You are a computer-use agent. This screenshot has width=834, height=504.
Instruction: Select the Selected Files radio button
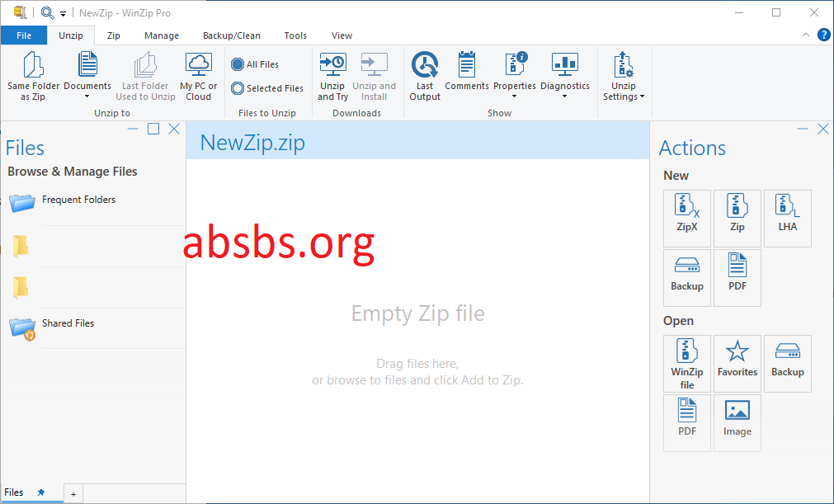point(238,88)
